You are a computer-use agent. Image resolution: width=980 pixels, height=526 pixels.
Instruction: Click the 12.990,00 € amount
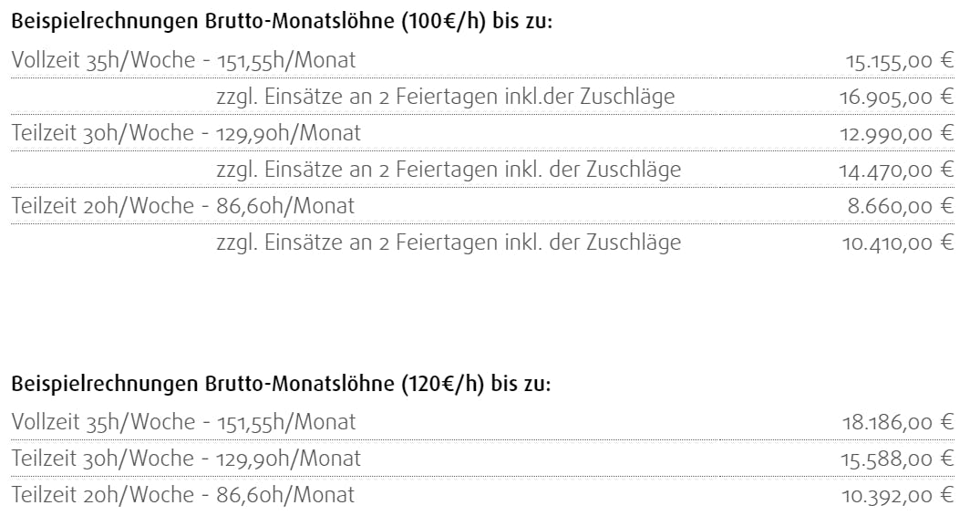(x=897, y=134)
